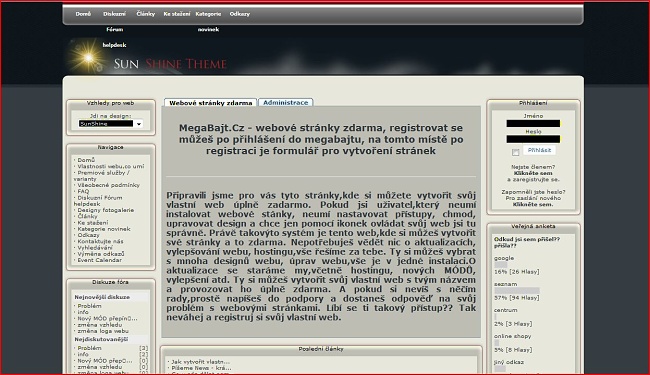The height and width of the screenshot is (375, 650).
Task: Open Ke stažení in the Navigace panel
Action: point(93,223)
